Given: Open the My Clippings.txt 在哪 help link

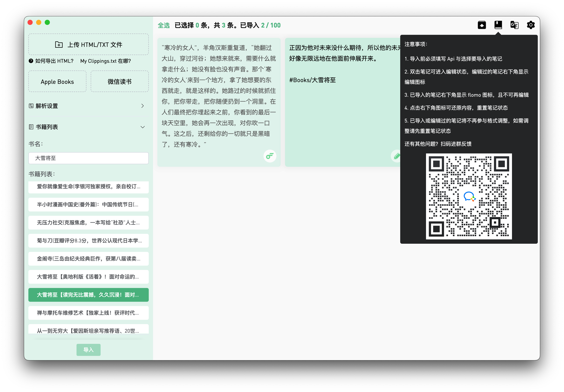Looking at the screenshot, I should click(x=105, y=61).
